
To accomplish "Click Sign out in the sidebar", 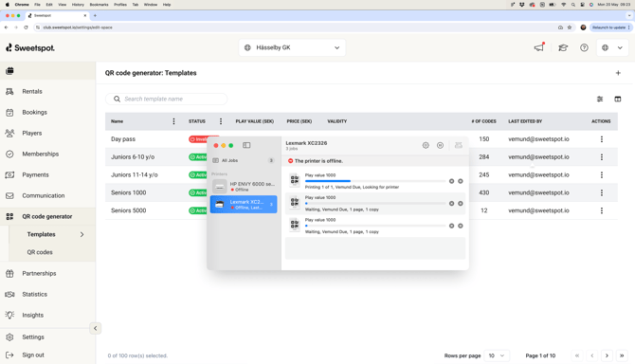I will [x=33, y=355].
